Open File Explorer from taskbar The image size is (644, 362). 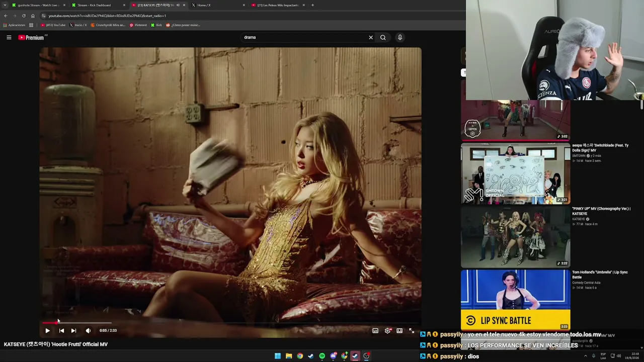[x=289, y=356]
